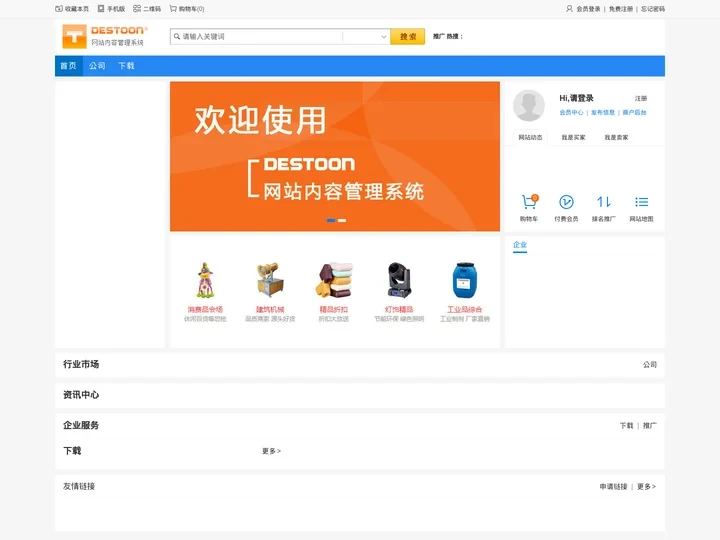Viewport: 720px width, 540px height.
Task: Open 公司 in the blue navigation bar
Action: coord(97,66)
